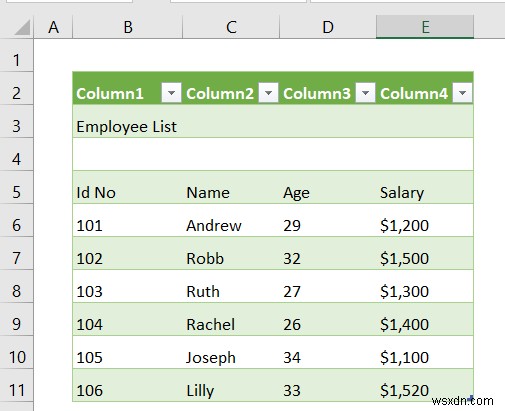
Task: Select the cell containing 103
Action: click(128, 286)
